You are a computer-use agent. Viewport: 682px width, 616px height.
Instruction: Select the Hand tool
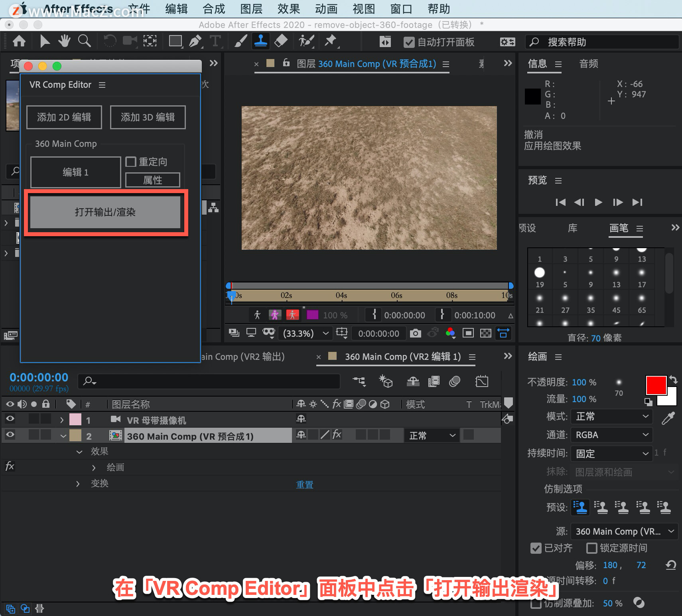pos(64,41)
